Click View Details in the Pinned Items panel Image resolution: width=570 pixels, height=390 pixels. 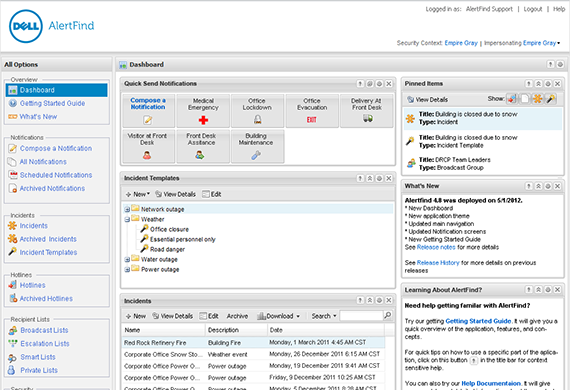tap(428, 100)
